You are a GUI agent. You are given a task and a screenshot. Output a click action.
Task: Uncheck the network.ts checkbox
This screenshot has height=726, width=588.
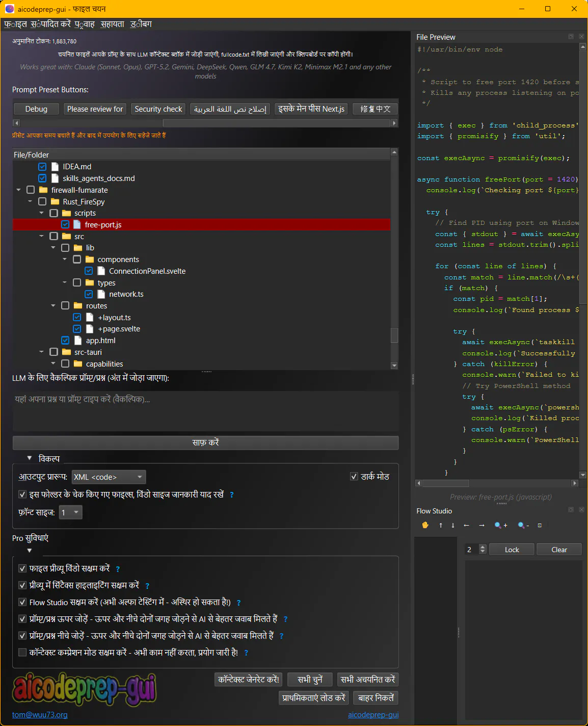[x=89, y=294]
